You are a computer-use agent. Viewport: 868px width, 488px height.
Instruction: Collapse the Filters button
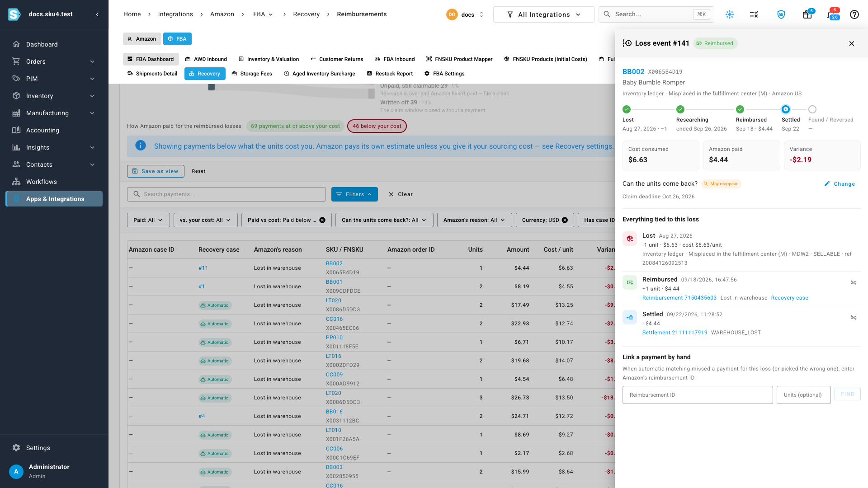[x=354, y=194]
